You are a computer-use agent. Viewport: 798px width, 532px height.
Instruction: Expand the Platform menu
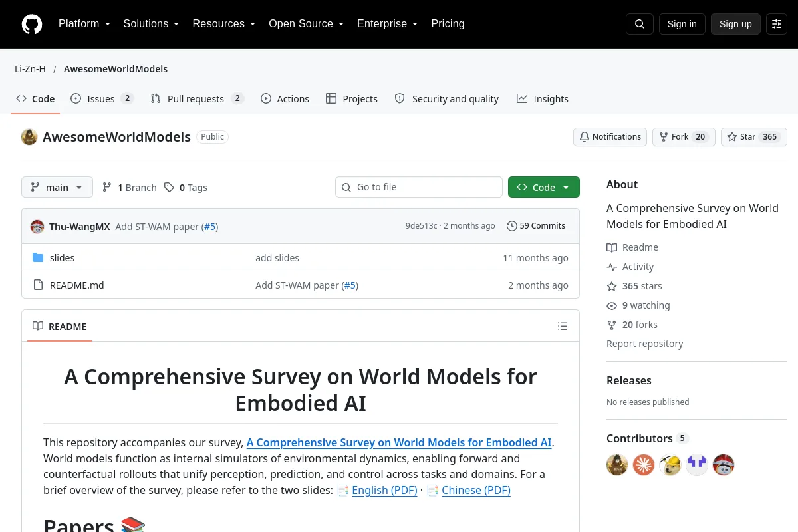point(84,24)
